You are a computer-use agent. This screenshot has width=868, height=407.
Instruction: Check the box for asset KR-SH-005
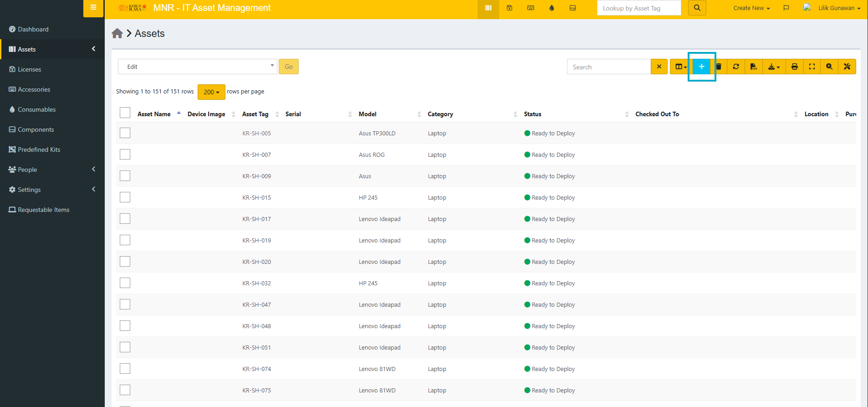click(125, 133)
